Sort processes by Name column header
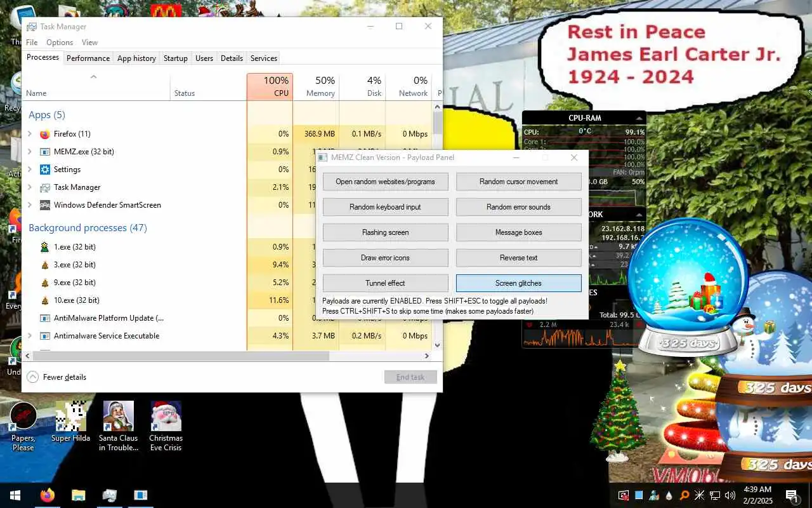 click(96, 86)
